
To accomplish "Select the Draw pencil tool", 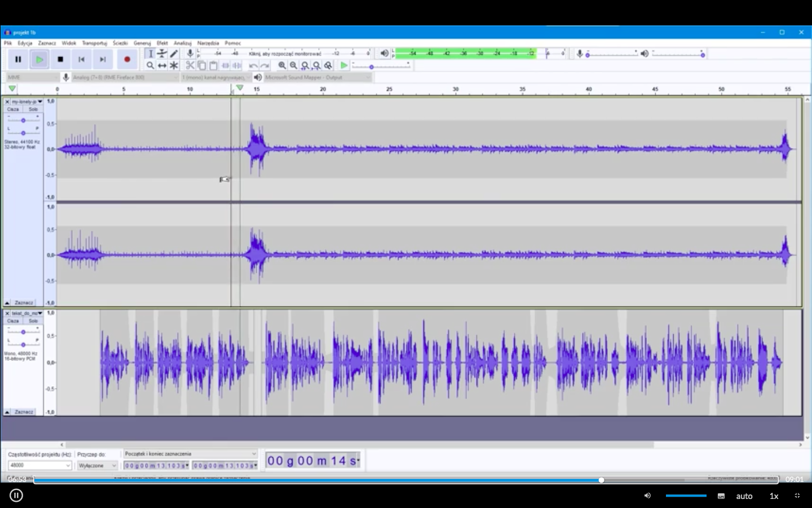I will click(x=174, y=54).
